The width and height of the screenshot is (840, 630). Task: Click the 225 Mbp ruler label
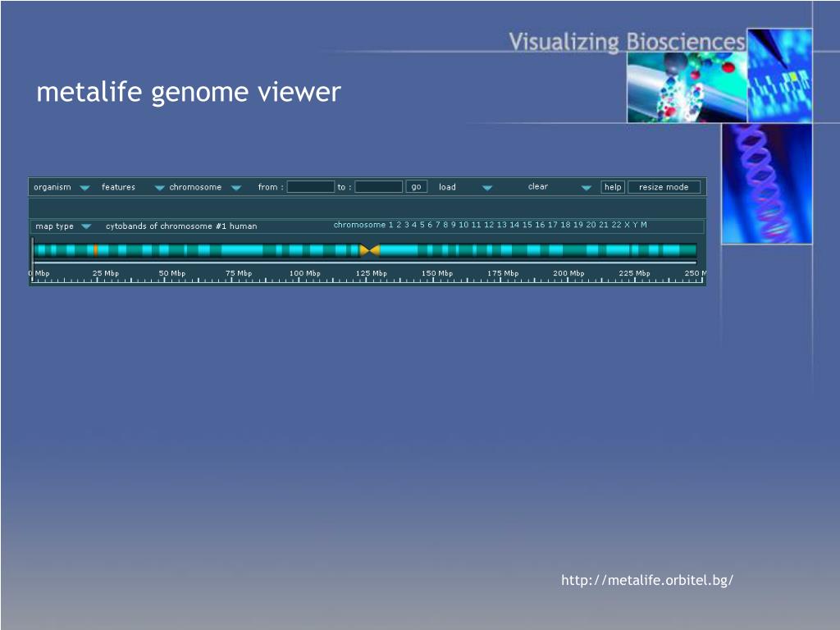pos(635,273)
